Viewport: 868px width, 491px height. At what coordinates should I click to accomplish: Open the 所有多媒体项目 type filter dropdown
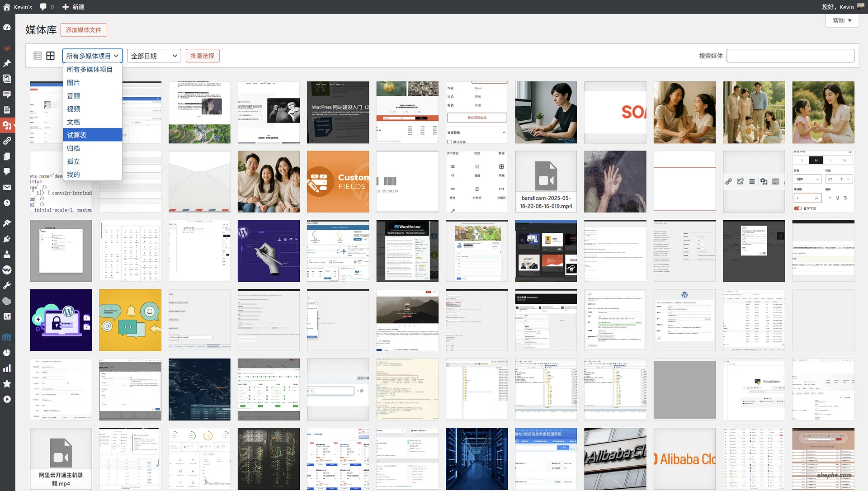pos(92,56)
